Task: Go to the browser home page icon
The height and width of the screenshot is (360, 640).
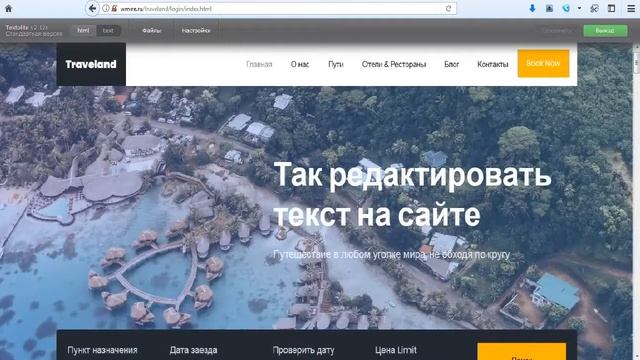Action: click(x=8, y=8)
